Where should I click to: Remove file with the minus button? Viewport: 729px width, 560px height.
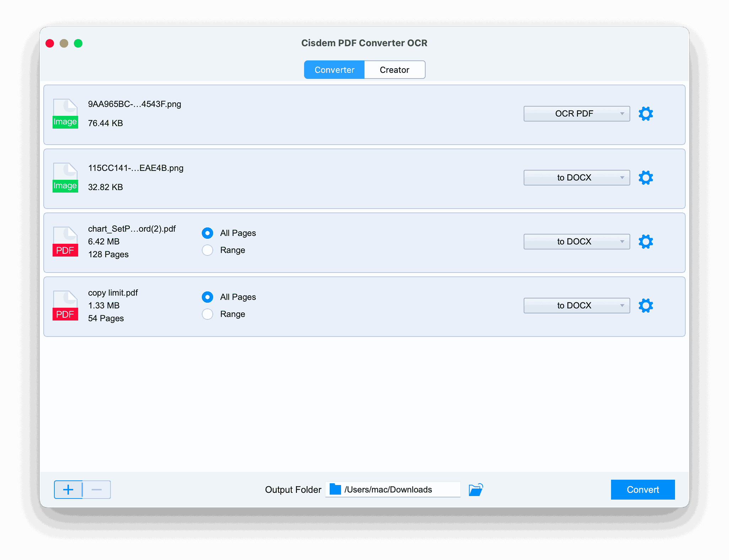tap(97, 490)
